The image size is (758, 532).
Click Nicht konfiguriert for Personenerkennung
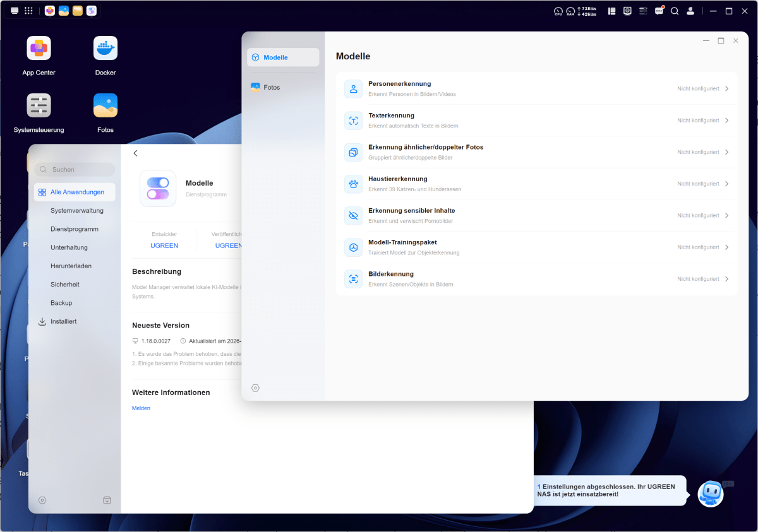[698, 89]
